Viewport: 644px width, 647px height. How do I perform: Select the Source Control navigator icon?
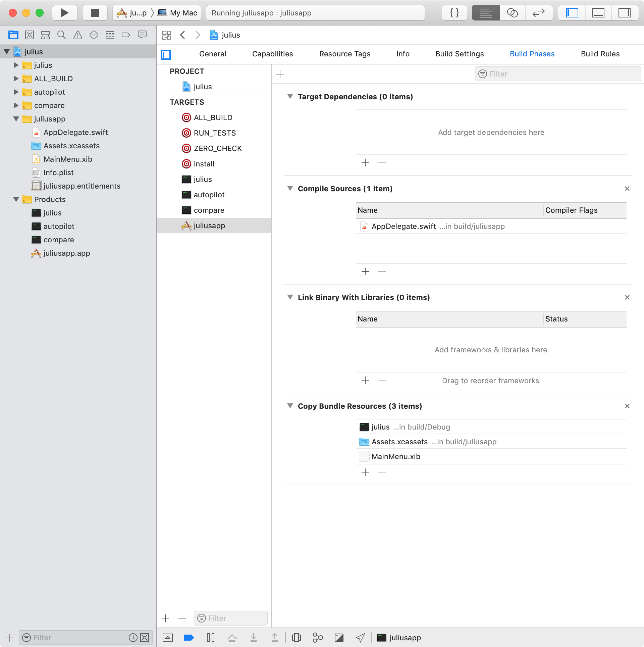[30, 35]
